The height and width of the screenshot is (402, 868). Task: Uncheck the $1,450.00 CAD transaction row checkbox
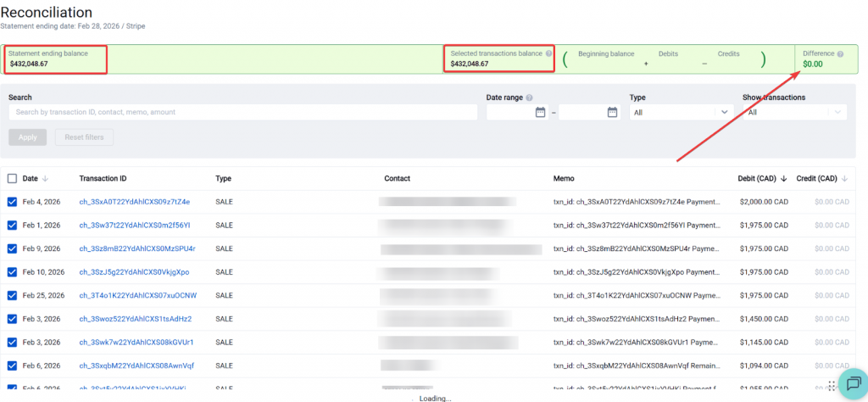point(12,319)
